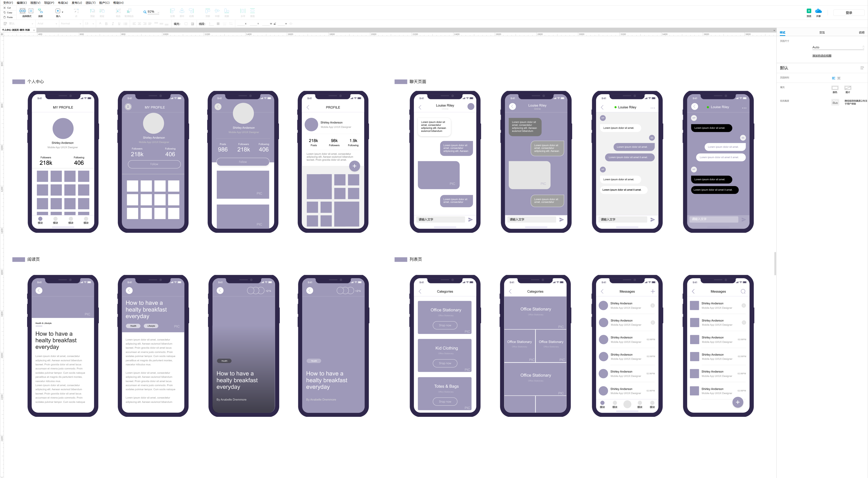
Task: Toggle the 交互 tab in right panel
Action: (x=822, y=32)
